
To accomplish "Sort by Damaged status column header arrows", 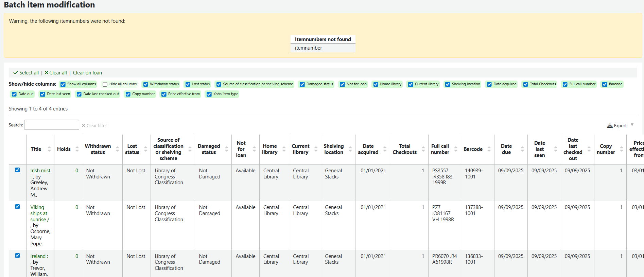I will point(227,149).
